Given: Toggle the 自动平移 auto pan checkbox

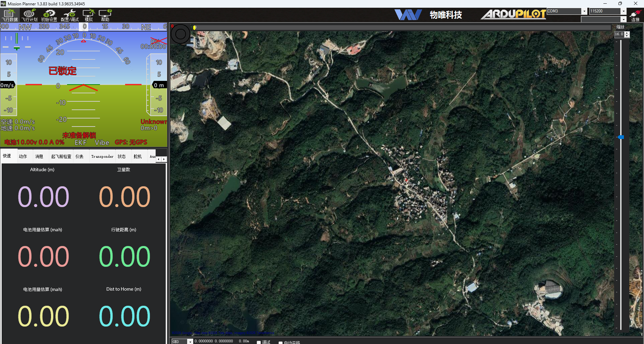Looking at the screenshot, I should (280, 342).
